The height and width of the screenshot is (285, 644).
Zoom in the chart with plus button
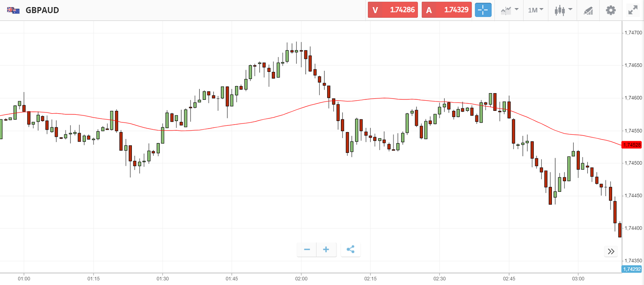click(326, 250)
